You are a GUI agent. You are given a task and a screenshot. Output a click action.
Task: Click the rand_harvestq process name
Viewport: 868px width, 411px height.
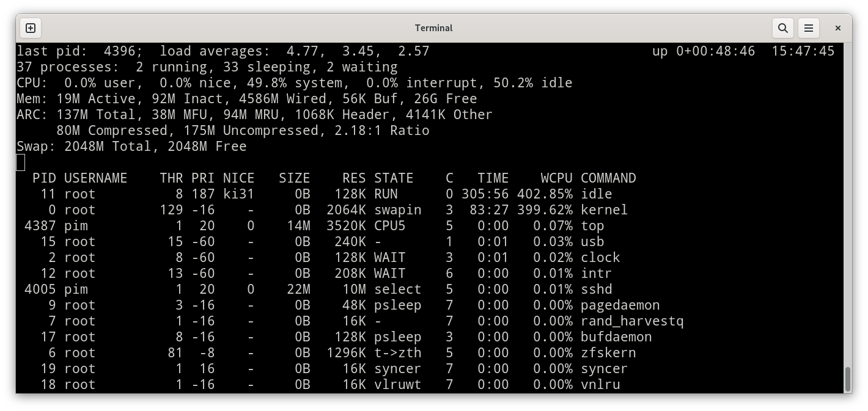pyautogui.click(x=632, y=321)
